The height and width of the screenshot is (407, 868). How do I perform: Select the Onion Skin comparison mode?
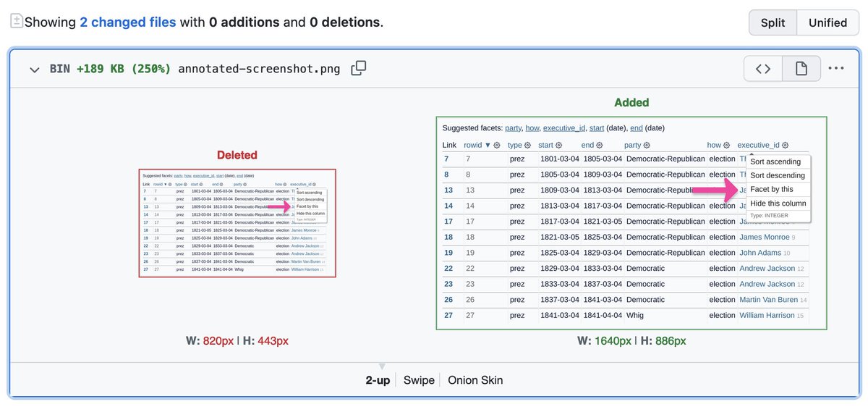[475, 380]
